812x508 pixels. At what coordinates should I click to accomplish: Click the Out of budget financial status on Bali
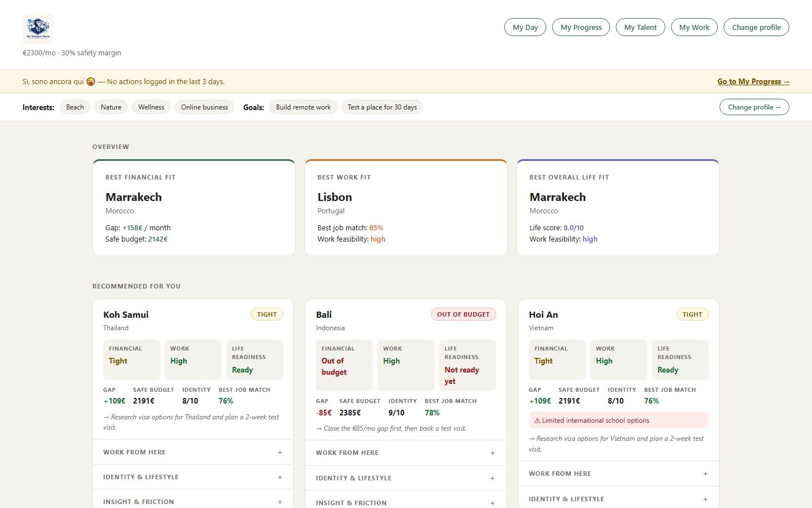[334, 366]
